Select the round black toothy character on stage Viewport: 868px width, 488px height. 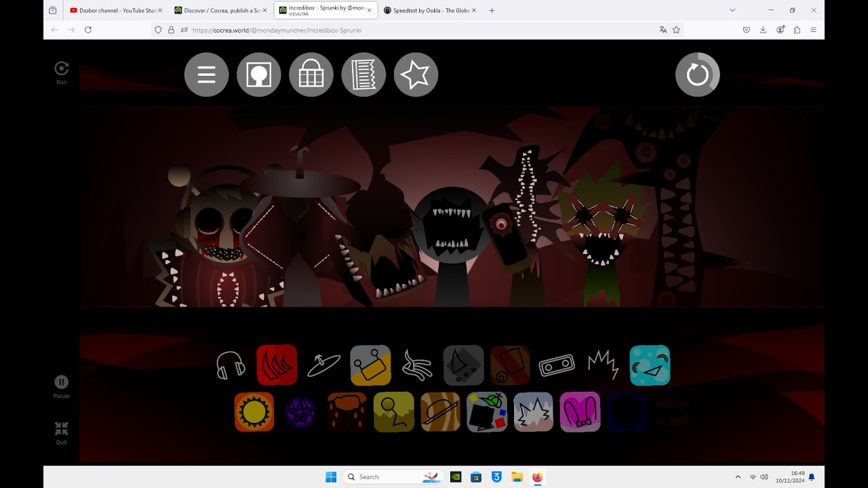453,247
